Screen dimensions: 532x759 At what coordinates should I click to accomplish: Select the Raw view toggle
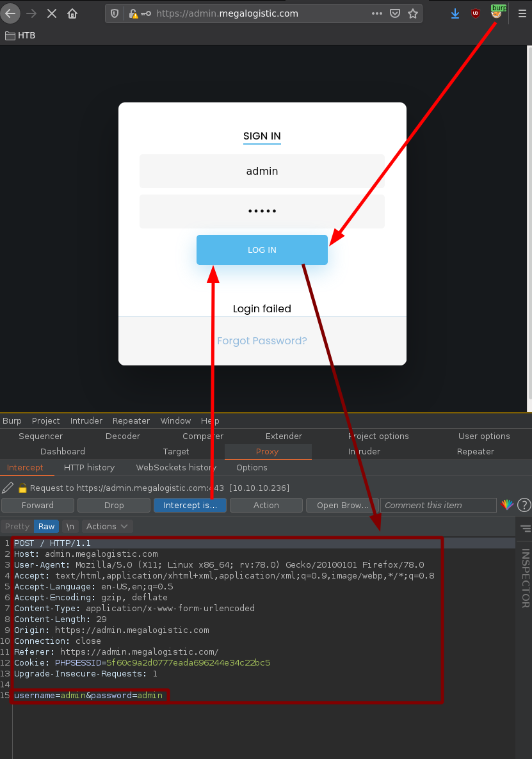47,526
